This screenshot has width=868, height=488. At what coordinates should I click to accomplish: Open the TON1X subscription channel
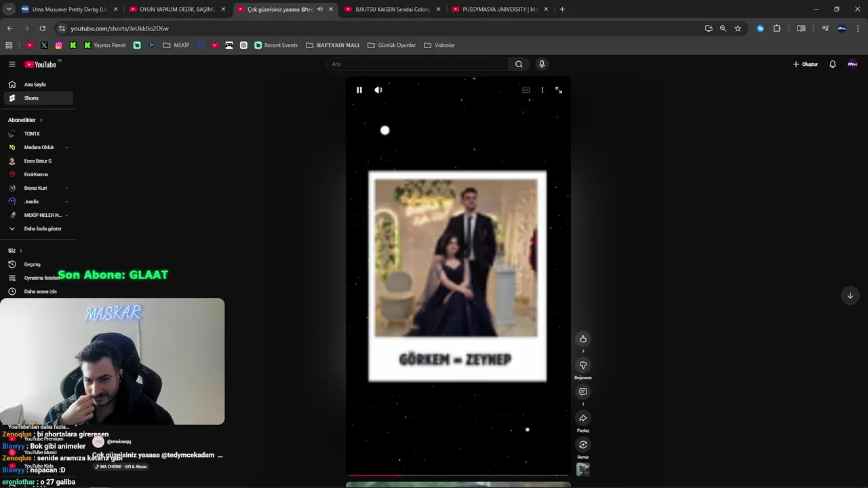(x=38, y=134)
